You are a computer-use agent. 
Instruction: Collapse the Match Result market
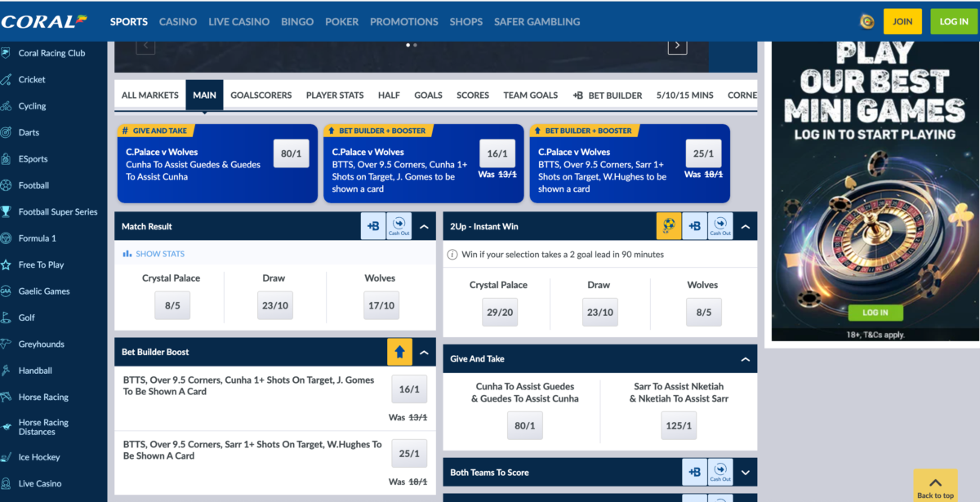tap(424, 227)
